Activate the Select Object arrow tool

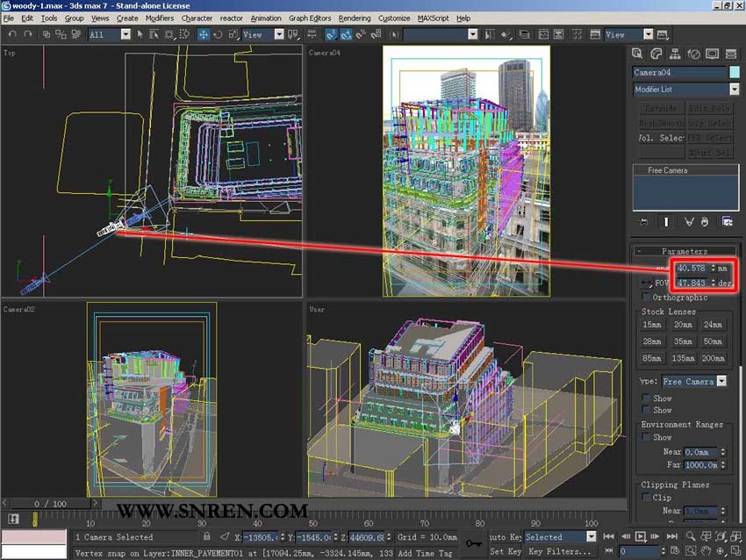pyautogui.click(x=140, y=34)
